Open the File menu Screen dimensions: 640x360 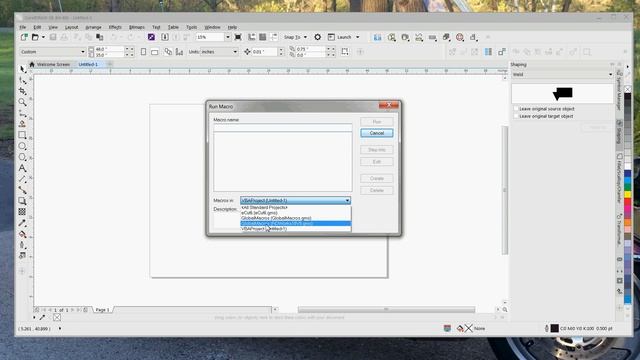tap(23, 27)
